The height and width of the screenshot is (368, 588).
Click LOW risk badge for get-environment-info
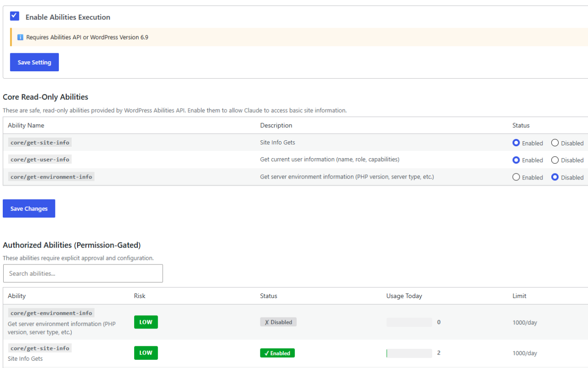[146, 322]
